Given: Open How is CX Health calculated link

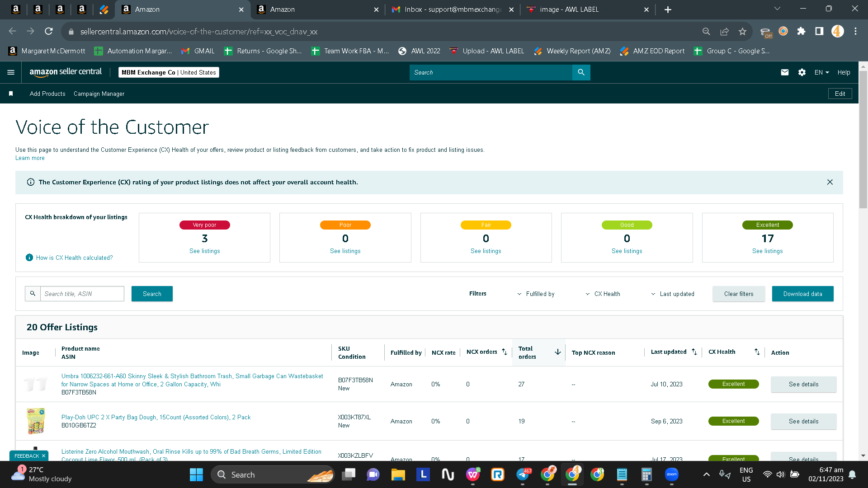Looking at the screenshot, I should tap(75, 258).
